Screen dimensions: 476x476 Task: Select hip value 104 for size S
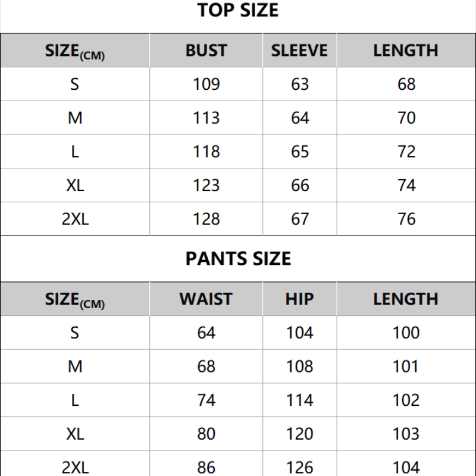[299, 333]
